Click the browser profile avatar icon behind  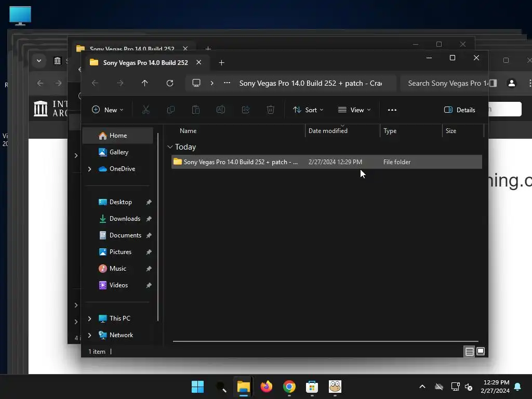tap(512, 83)
